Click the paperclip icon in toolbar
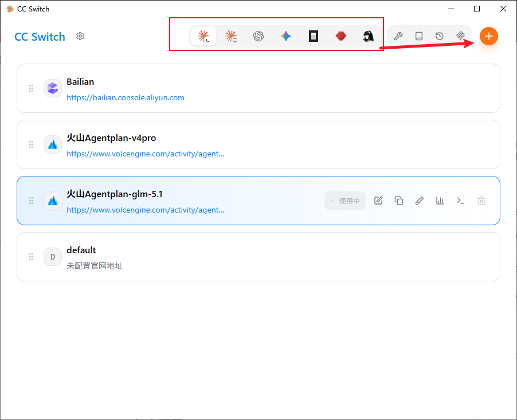 [x=460, y=36]
